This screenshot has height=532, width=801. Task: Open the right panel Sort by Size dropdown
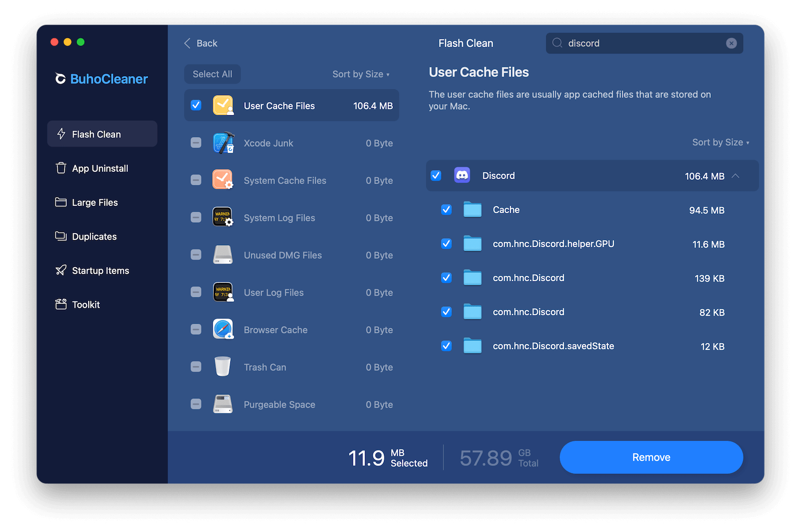click(x=720, y=142)
